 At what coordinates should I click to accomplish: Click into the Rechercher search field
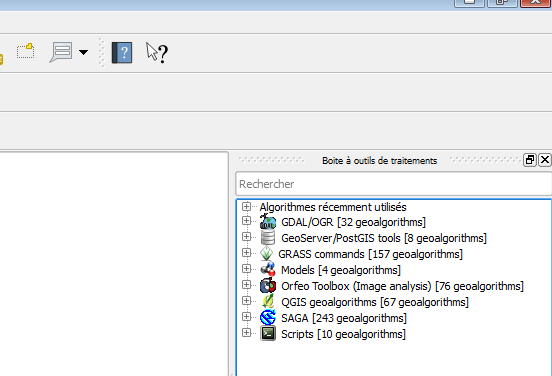point(394,184)
